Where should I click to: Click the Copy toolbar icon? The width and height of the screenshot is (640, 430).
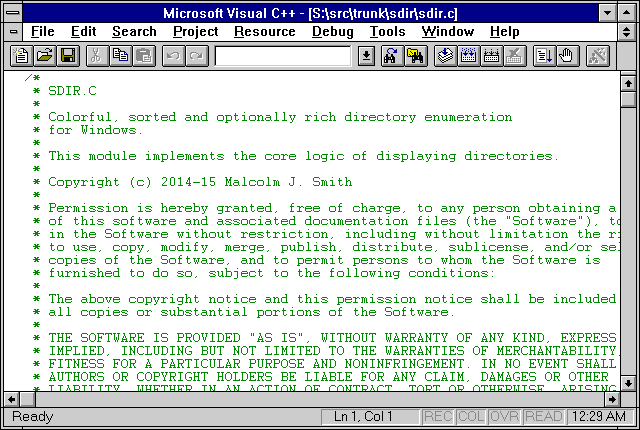(x=120, y=56)
